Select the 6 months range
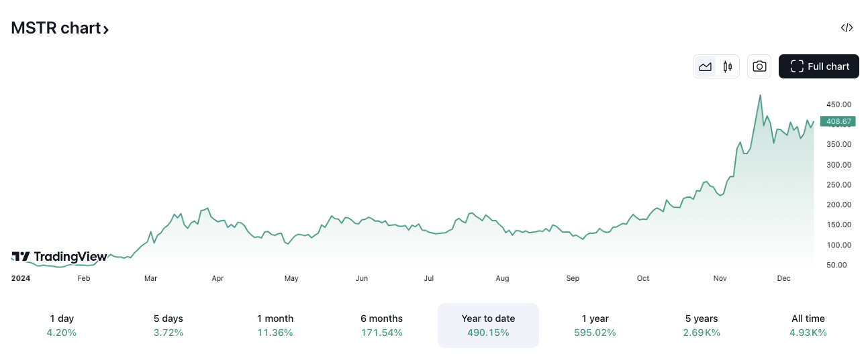This screenshot has height=358, width=868. 381,325
